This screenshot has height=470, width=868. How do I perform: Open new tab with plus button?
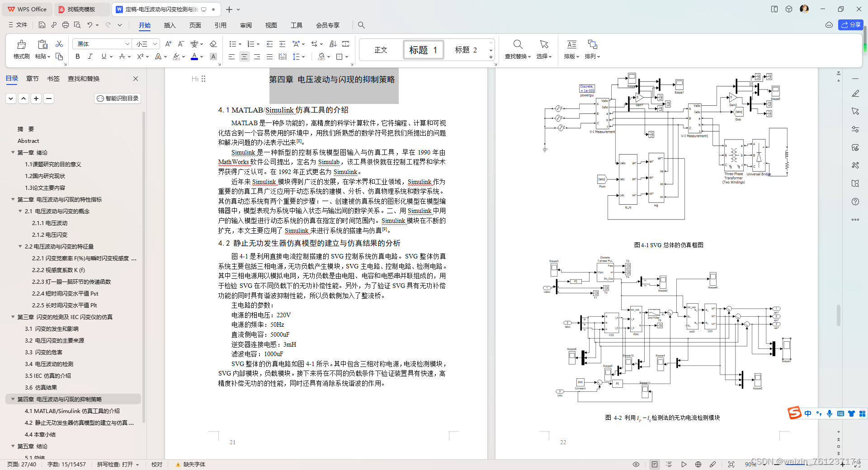[229, 9]
